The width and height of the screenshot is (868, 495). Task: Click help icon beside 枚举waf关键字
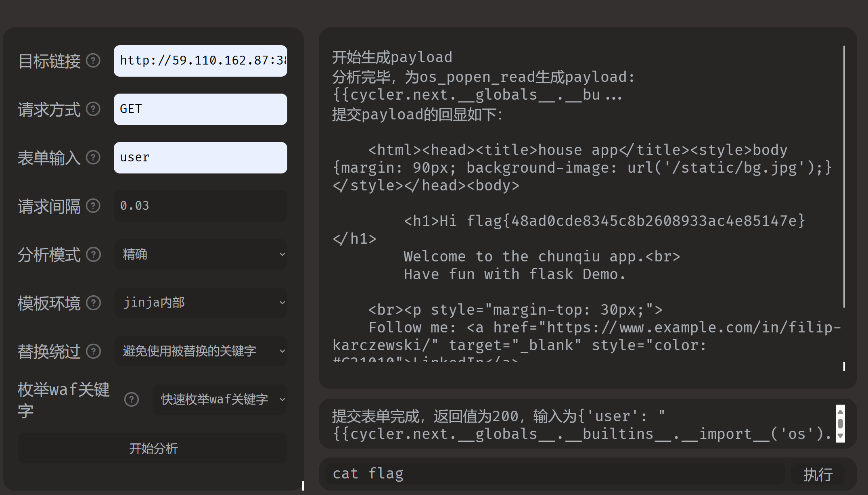click(131, 399)
